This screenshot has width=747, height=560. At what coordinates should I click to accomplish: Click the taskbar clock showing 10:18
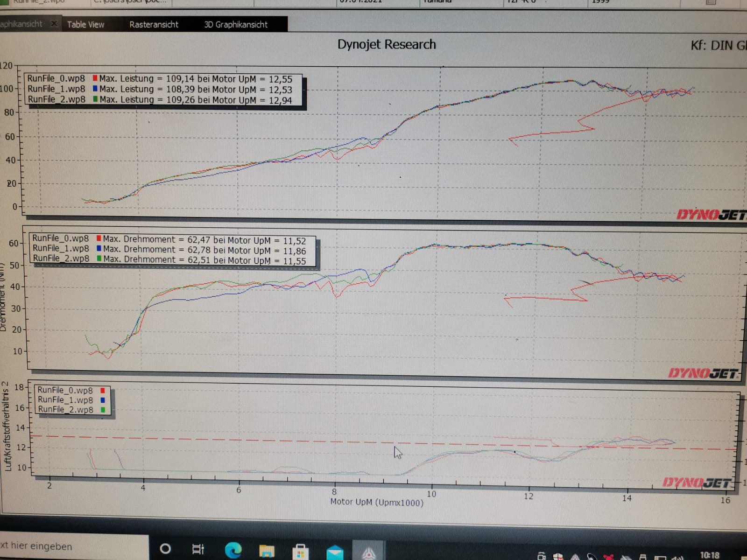click(709, 555)
